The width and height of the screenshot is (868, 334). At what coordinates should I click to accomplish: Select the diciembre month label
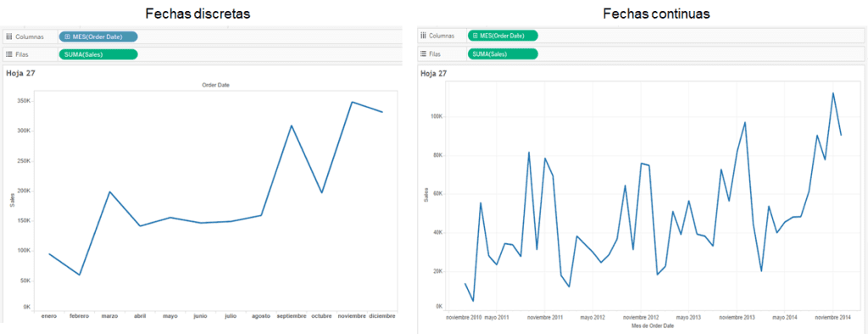click(x=382, y=316)
